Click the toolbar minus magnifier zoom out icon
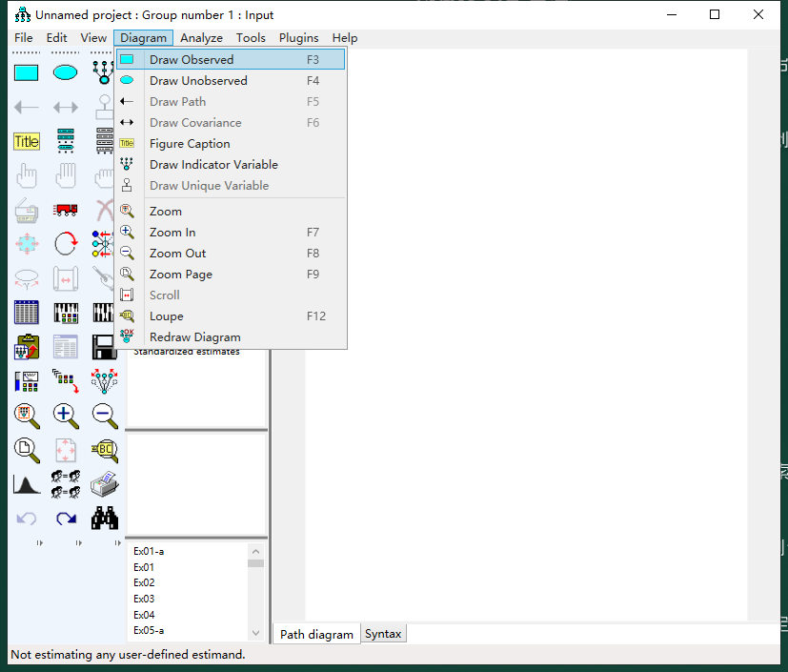Screen dimensions: 788x672 point(105,416)
